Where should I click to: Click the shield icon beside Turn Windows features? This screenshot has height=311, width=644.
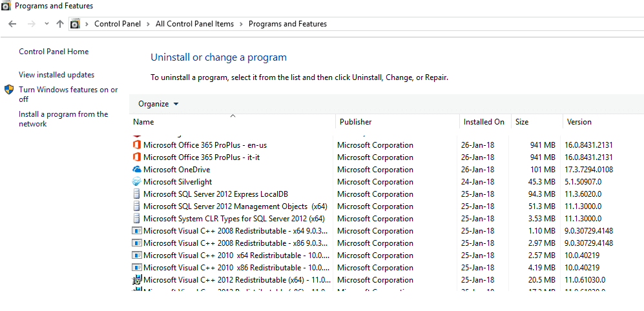9,90
